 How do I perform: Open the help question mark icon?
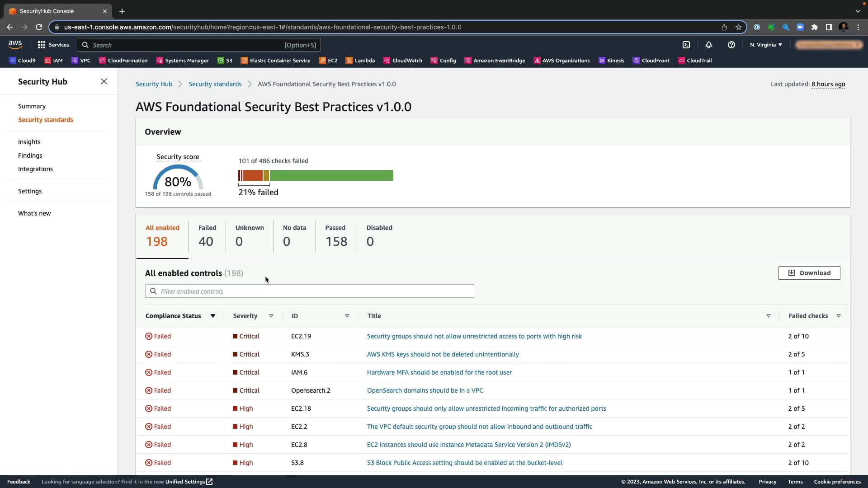click(731, 45)
